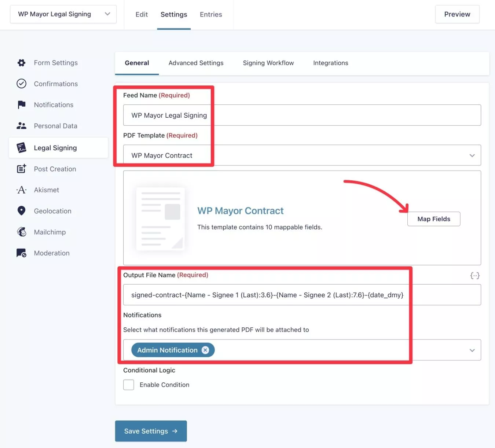This screenshot has width=495, height=448.
Task: Expand the Notifications multi-select dropdown arrow
Action: [472, 350]
